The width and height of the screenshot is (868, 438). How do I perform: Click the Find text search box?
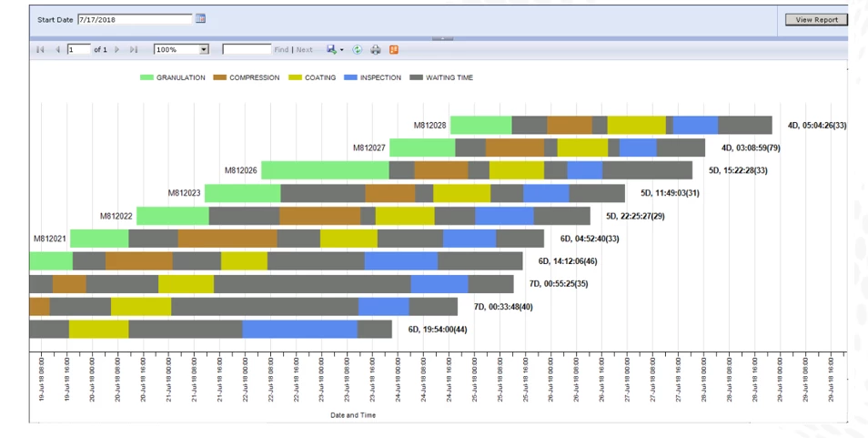click(x=247, y=49)
